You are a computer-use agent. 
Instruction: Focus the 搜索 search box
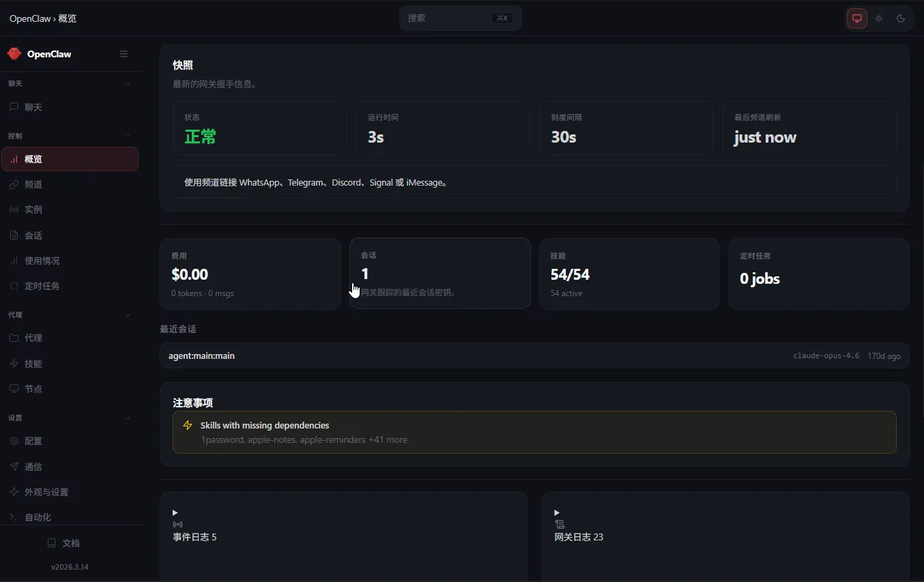click(461, 18)
